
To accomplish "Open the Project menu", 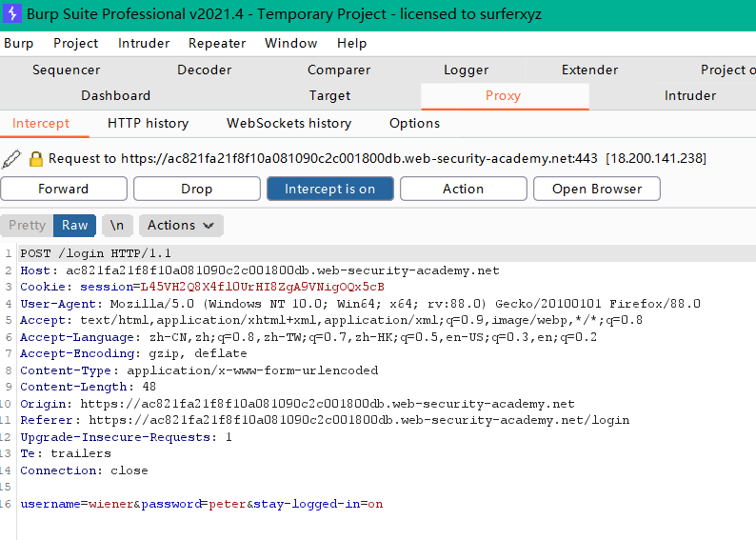I will (76, 44).
